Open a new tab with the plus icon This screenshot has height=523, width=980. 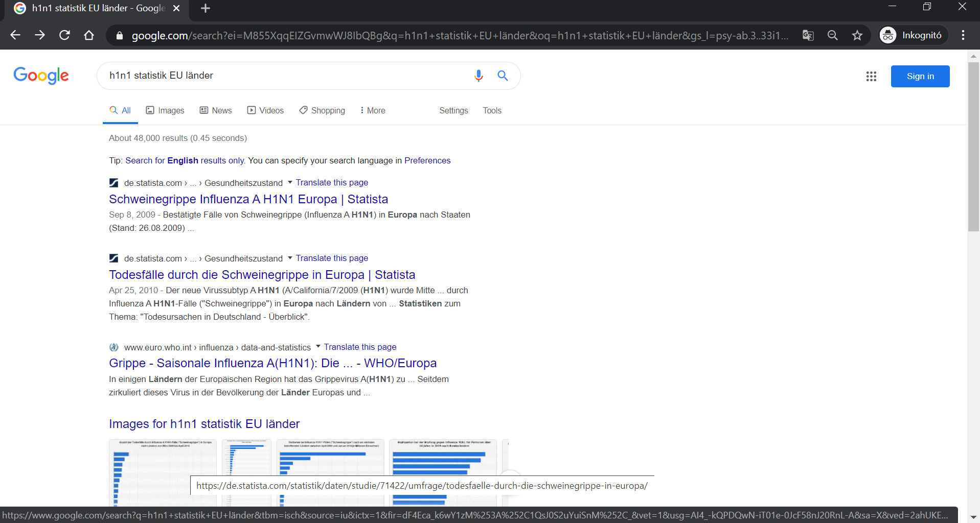206,8
